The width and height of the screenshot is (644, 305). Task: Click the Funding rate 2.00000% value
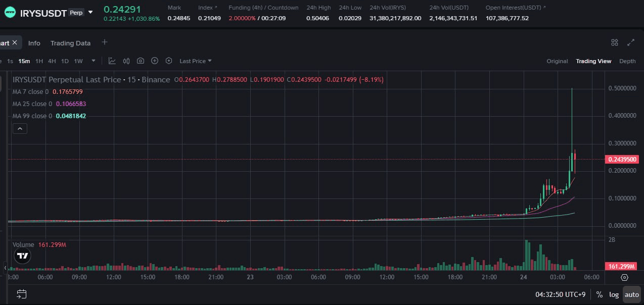coord(242,18)
